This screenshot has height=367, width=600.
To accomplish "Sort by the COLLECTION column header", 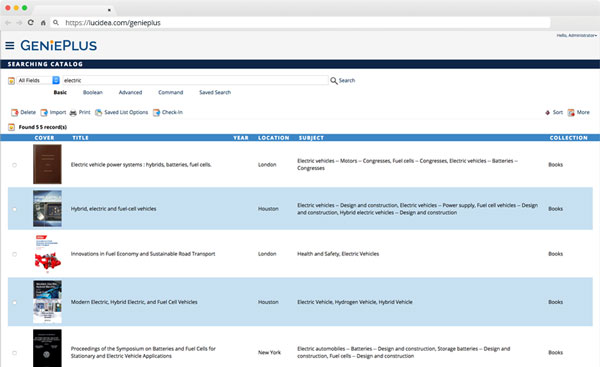I will (569, 138).
